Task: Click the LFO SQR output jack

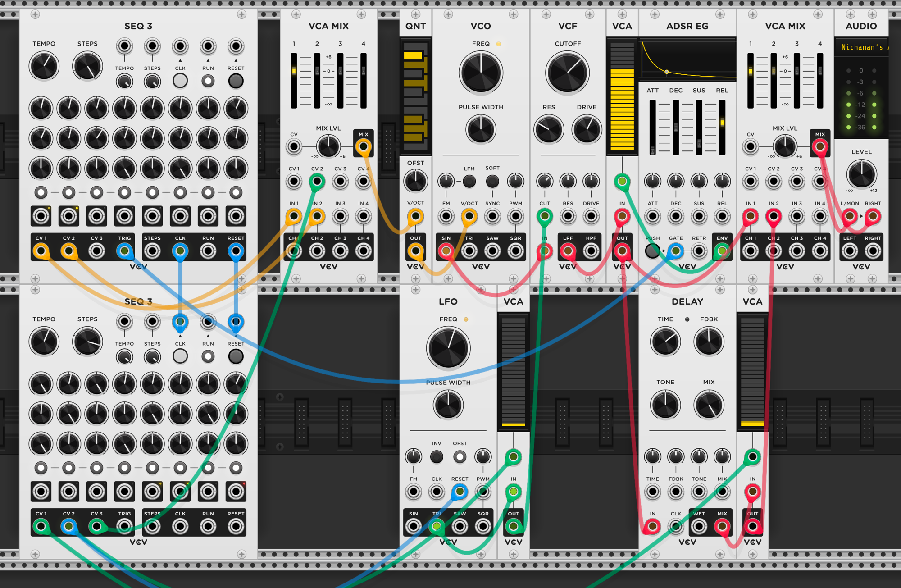Action: pyautogui.click(x=483, y=526)
